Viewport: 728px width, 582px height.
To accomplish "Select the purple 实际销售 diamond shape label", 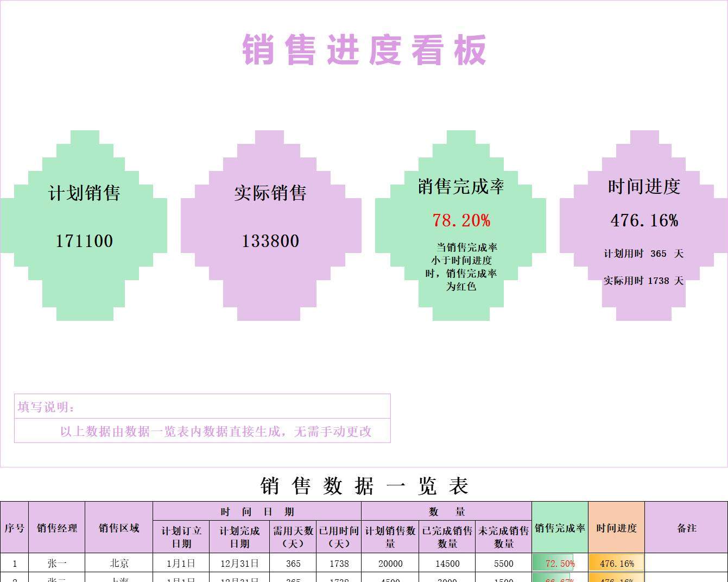I will click(x=270, y=193).
